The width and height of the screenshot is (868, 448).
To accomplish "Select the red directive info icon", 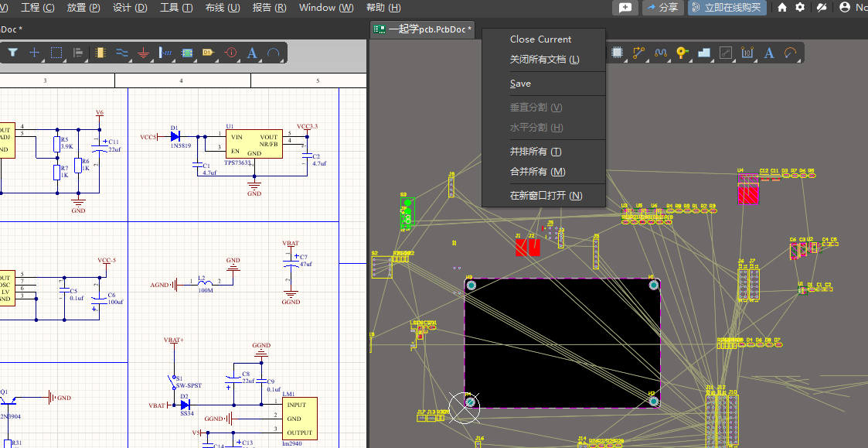I will (231, 53).
